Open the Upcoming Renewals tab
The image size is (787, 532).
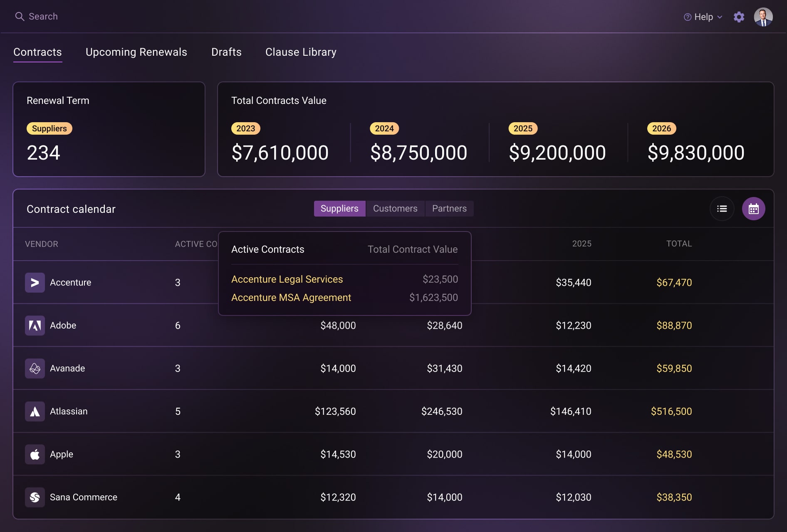tap(136, 52)
